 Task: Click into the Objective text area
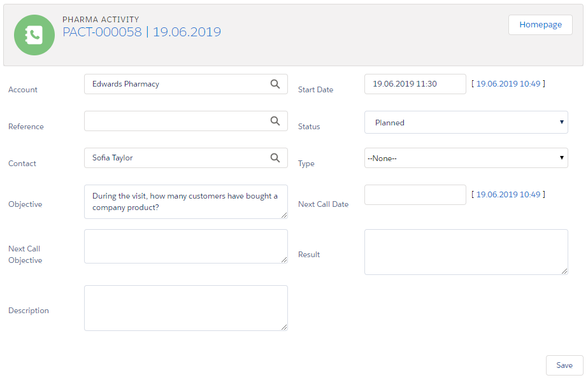click(185, 202)
